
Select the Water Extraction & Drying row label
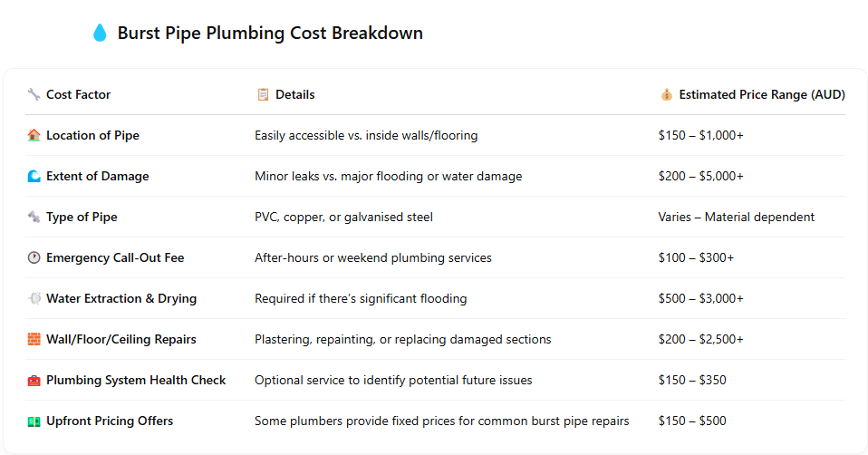coord(121,298)
